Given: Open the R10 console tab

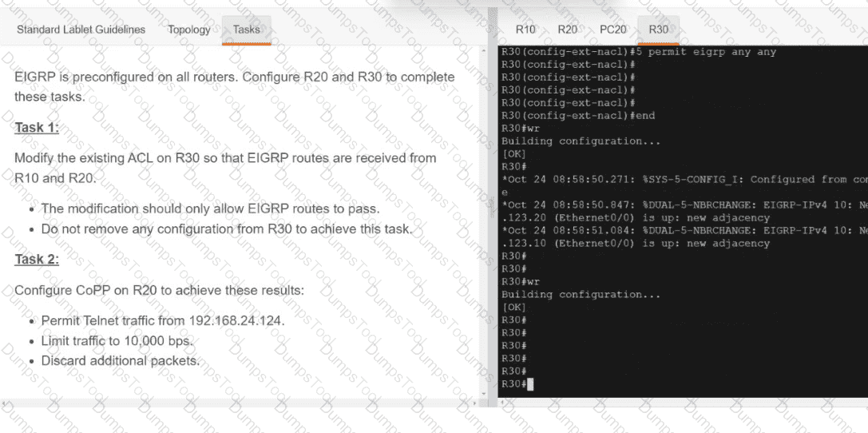Looking at the screenshot, I should [x=525, y=30].
